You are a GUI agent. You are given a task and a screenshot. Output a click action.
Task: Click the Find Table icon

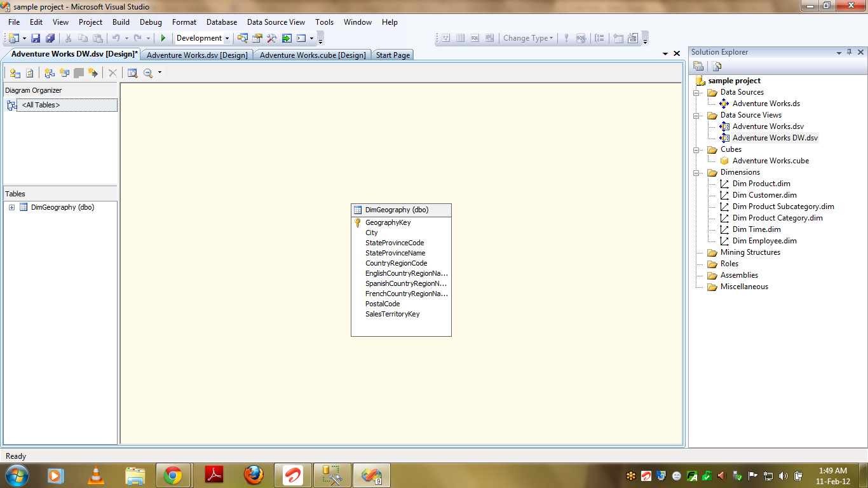pyautogui.click(x=132, y=73)
